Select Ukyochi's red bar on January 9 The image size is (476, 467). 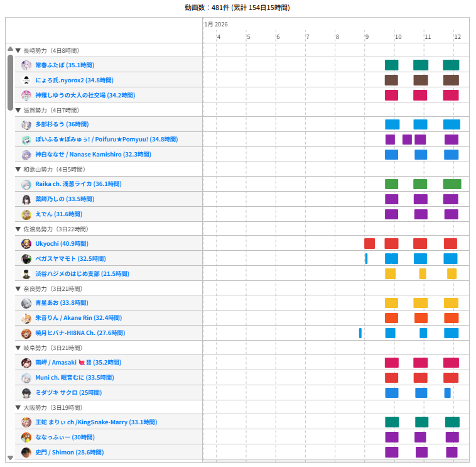369,244
